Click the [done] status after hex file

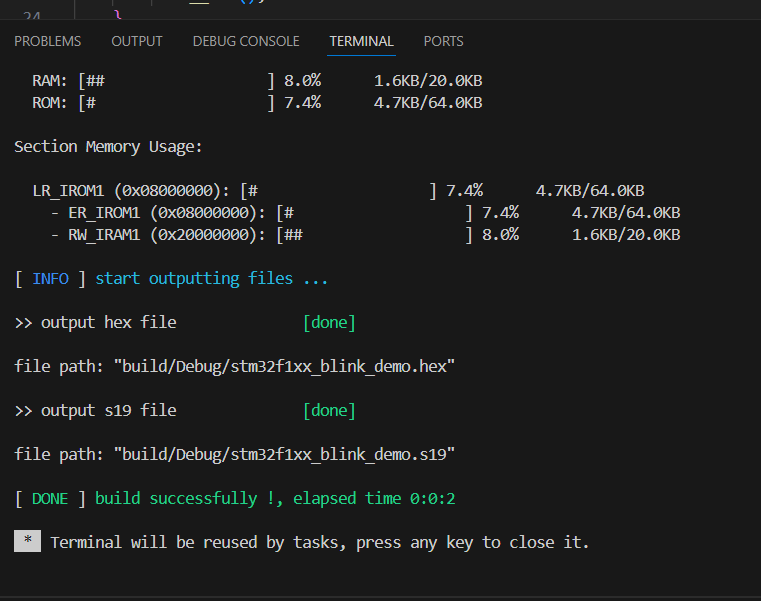pyautogui.click(x=330, y=323)
